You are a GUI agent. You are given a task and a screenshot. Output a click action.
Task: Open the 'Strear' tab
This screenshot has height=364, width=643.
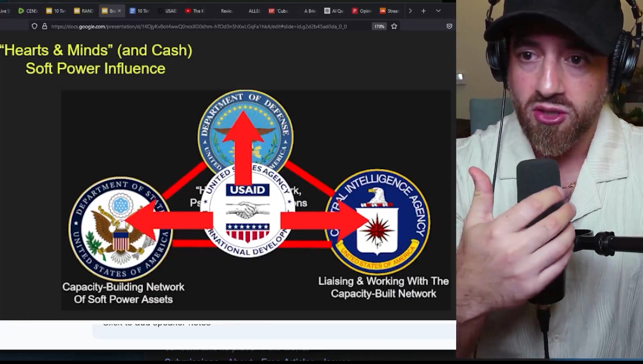(390, 11)
